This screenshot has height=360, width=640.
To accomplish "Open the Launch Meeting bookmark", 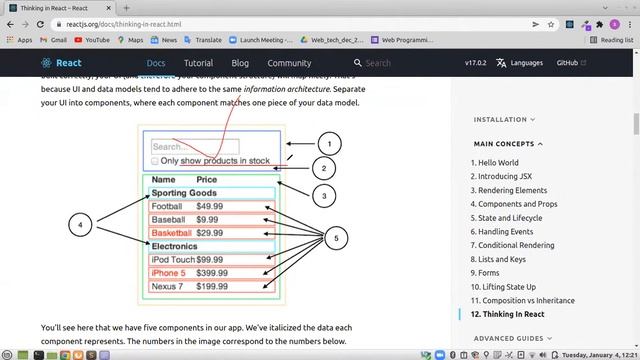I will 261,40.
